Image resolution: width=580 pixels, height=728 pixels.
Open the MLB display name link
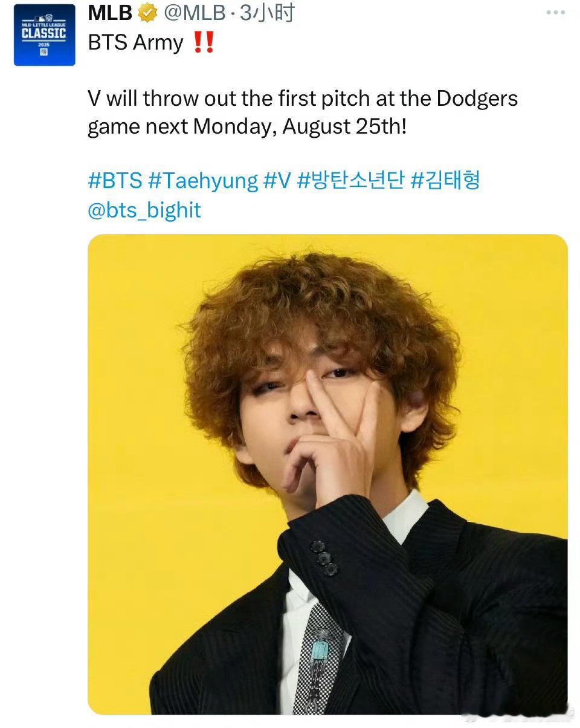[x=111, y=13]
